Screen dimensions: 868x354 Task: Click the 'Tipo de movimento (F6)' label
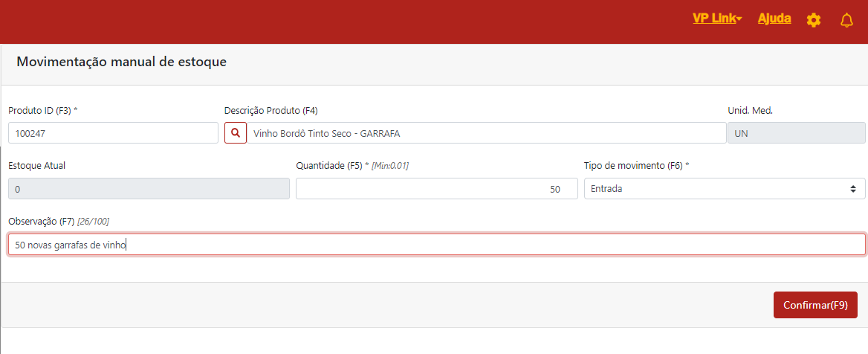635,166
